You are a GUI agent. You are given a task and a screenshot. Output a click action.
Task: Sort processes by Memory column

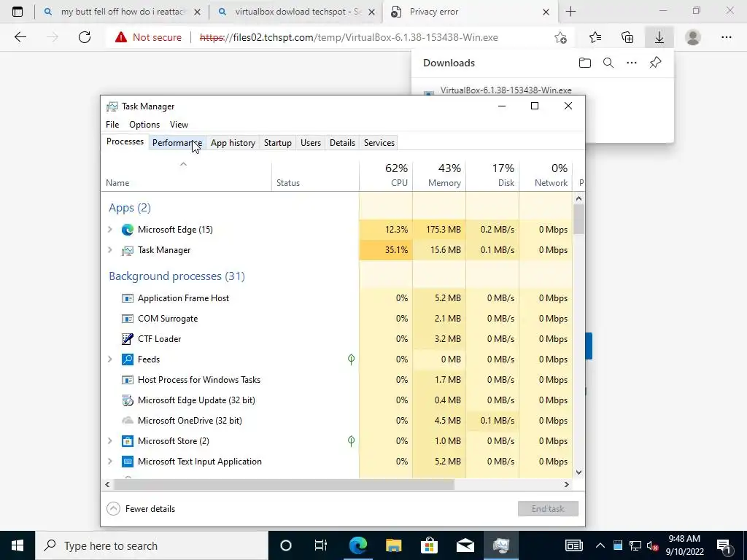[439, 175]
